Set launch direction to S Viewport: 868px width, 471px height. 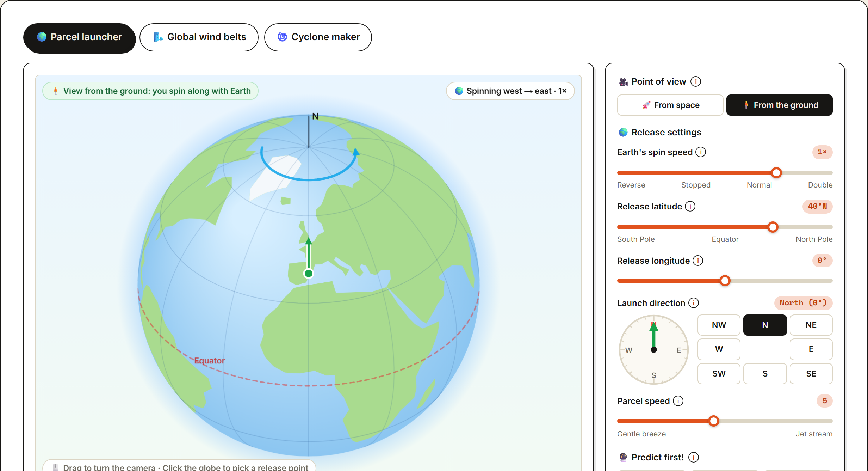[765, 374]
